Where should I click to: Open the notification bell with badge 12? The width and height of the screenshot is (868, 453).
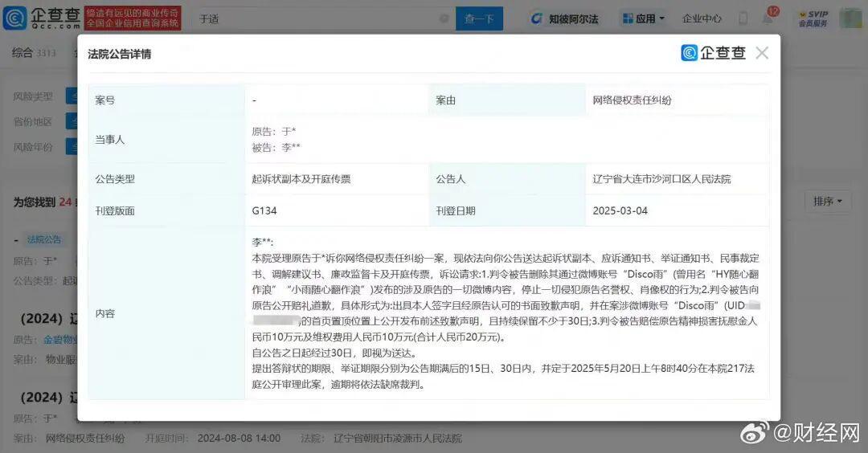(768, 18)
